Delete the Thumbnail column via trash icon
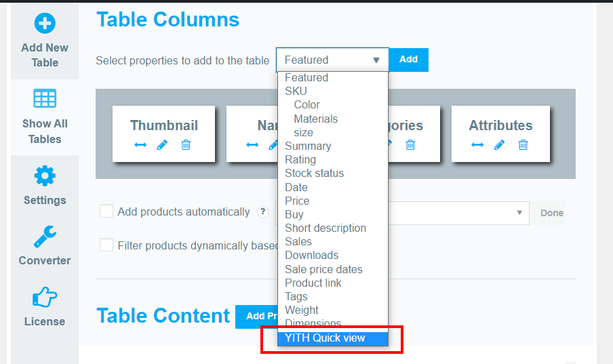613x364 pixels. [186, 145]
